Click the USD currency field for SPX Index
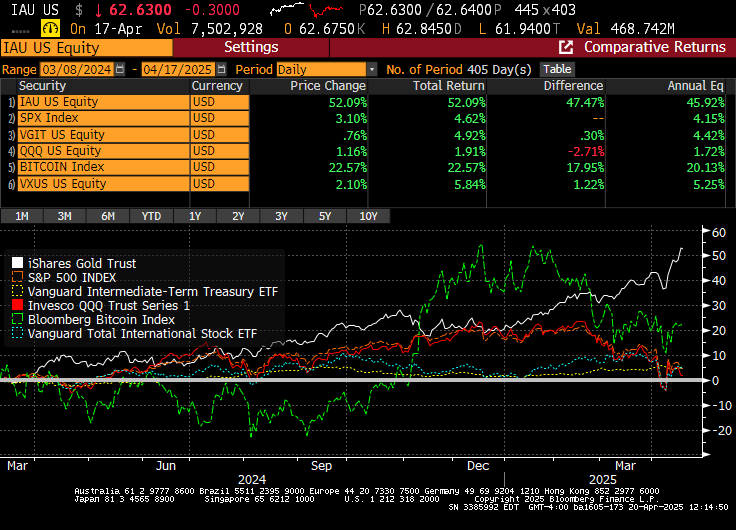 220,118
